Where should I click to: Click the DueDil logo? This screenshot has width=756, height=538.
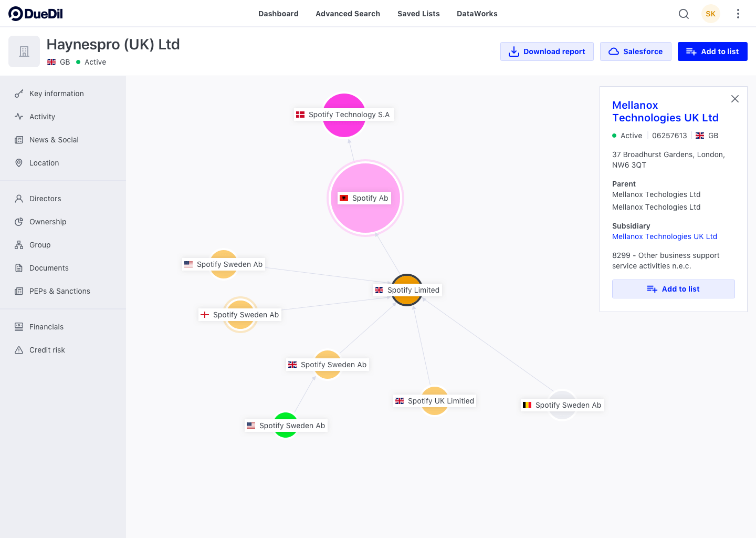pyautogui.click(x=36, y=14)
